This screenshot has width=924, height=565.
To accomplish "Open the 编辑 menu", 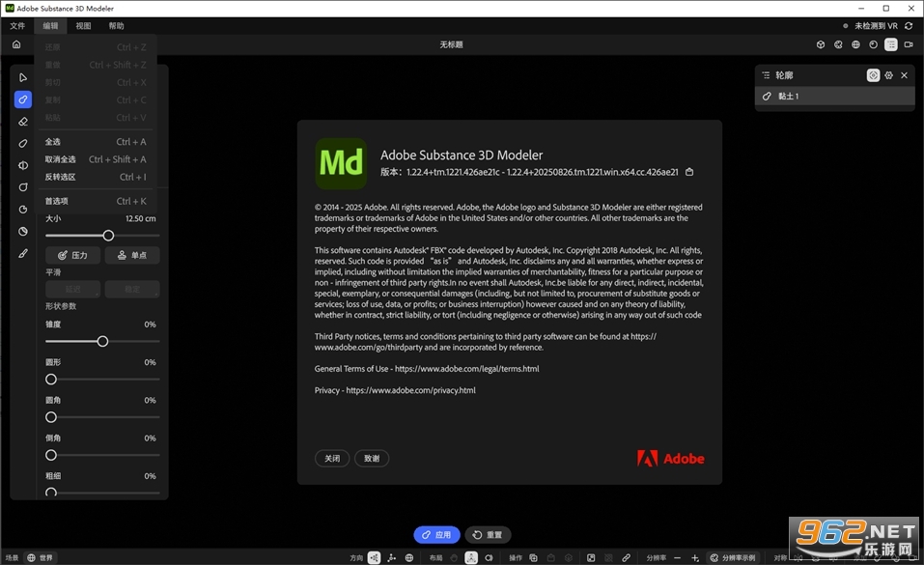I will point(50,26).
